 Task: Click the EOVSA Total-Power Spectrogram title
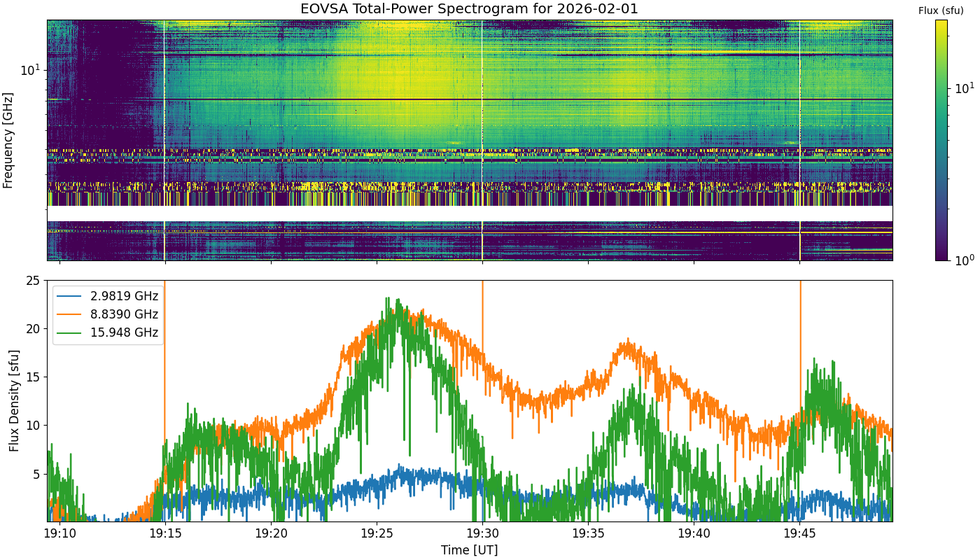coord(469,9)
